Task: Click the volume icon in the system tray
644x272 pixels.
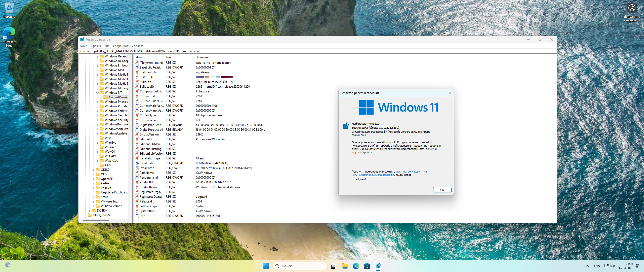Action: [x=613, y=266]
